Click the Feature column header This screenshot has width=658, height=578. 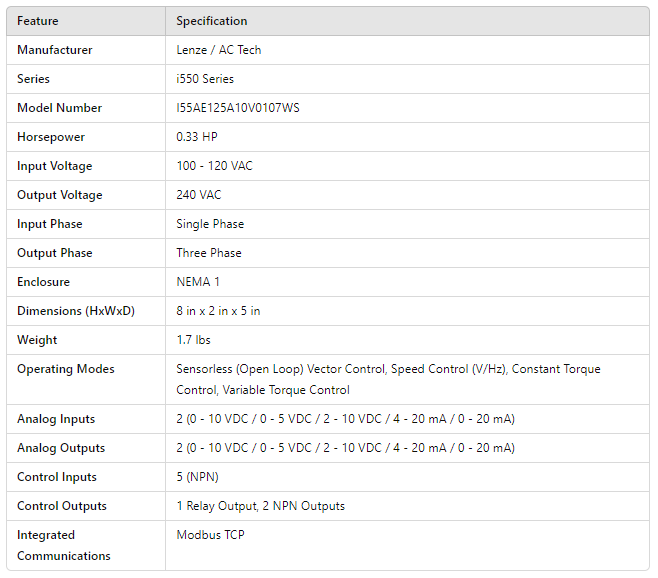tap(38, 21)
